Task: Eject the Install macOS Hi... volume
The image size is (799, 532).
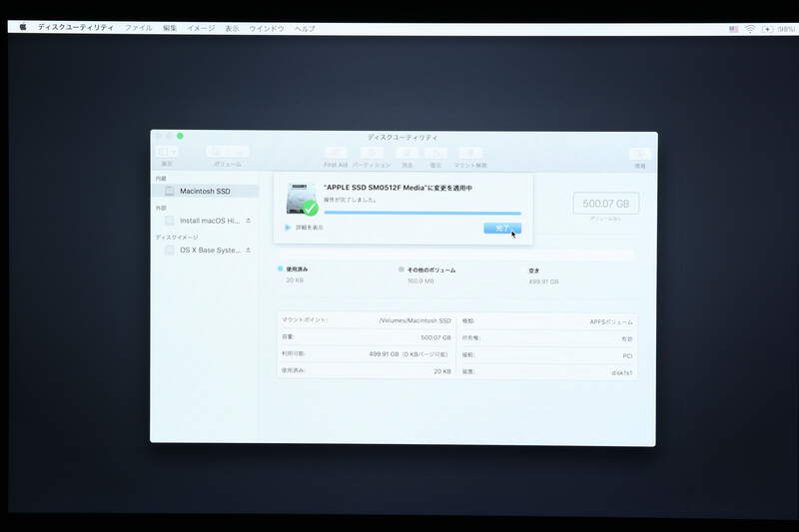Action: click(x=248, y=221)
